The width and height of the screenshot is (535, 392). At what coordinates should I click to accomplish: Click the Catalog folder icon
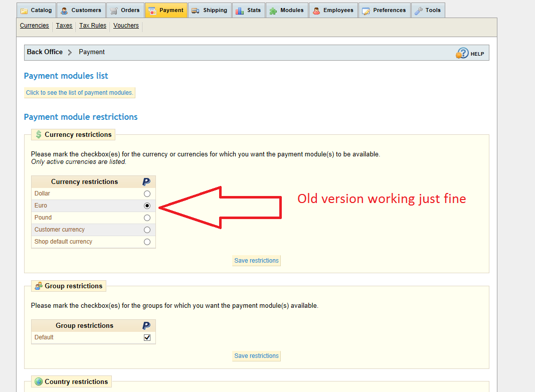[24, 11]
